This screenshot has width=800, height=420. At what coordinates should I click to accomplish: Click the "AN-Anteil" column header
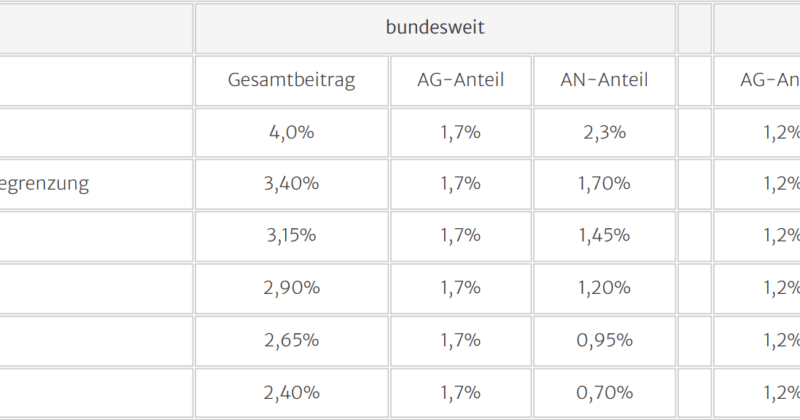pyautogui.click(x=604, y=80)
